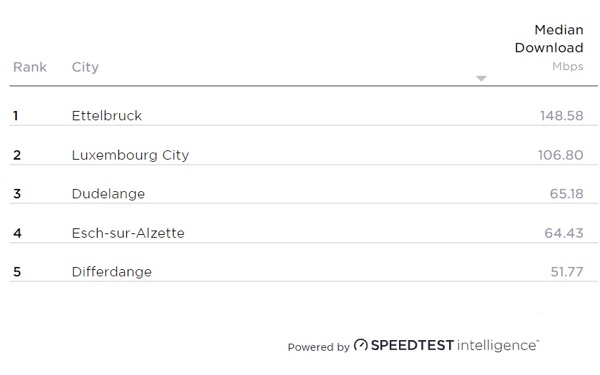This screenshot has height=375, width=600.
Task: Click the 64.43 download speed value
Action: [x=564, y=233]
